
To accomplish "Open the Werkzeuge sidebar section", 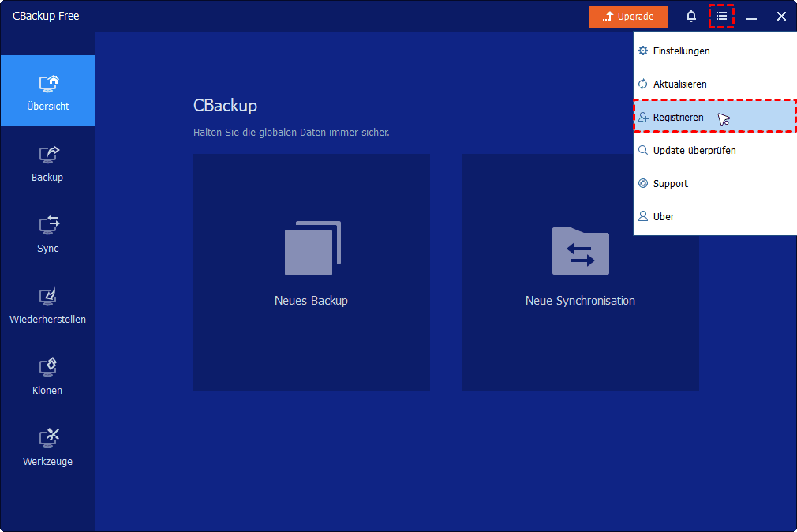I will pos(47,447).
